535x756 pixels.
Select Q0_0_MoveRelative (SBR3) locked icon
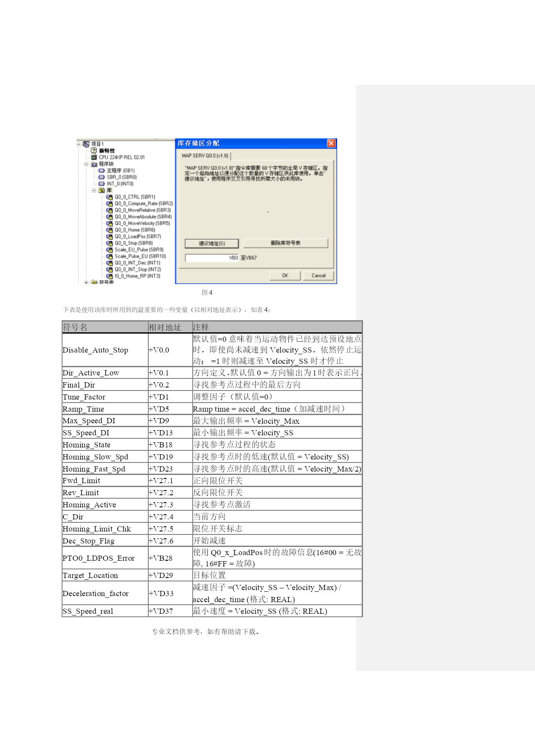click(110, 210)
